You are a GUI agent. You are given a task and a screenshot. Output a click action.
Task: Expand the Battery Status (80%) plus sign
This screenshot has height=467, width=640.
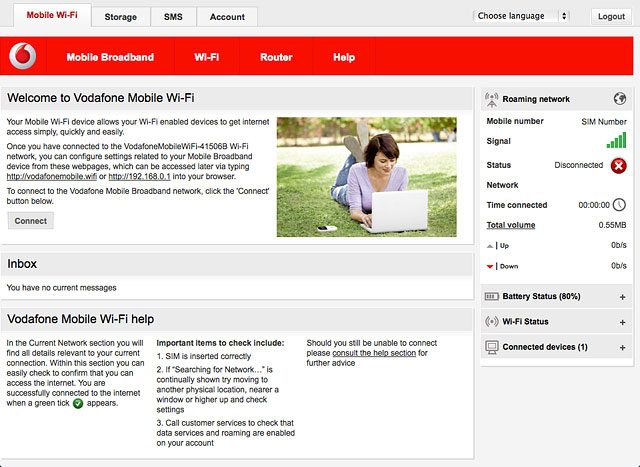[622, 297]
